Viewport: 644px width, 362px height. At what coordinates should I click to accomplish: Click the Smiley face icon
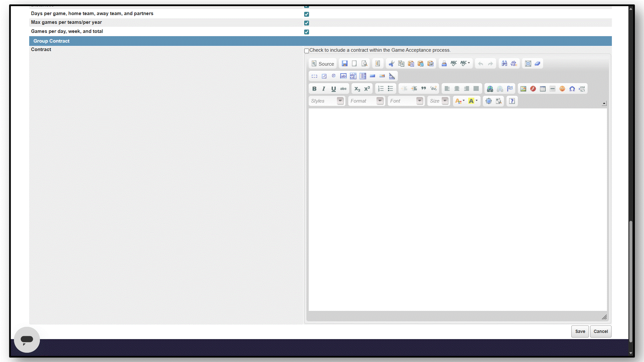point(562,89)
